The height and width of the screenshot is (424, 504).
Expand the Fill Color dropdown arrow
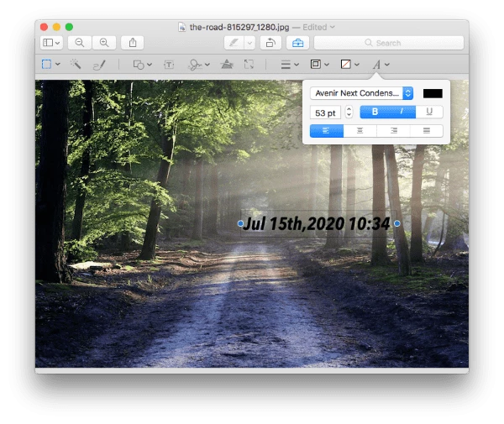(x=357, y=65)
